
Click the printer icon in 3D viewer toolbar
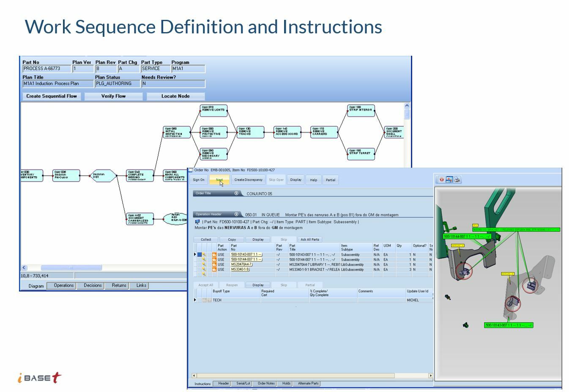pyautogui.click(x=457, y=180)
